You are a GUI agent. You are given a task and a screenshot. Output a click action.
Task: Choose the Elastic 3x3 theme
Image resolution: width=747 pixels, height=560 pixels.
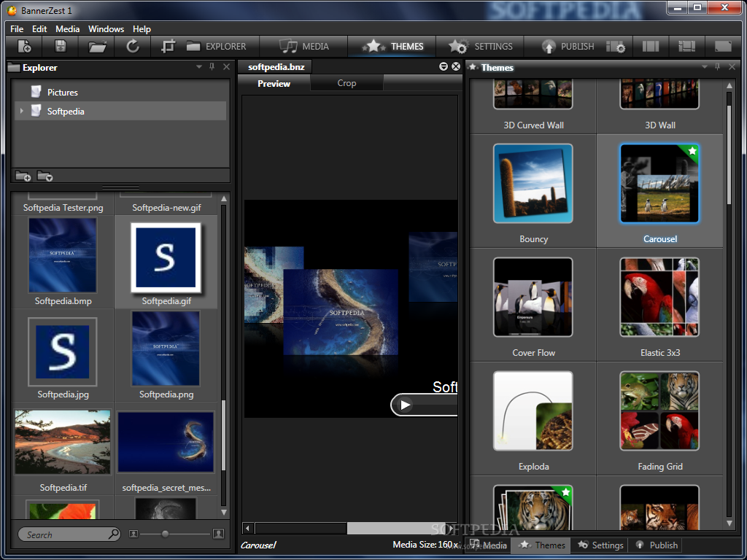[x=659, y=306]
